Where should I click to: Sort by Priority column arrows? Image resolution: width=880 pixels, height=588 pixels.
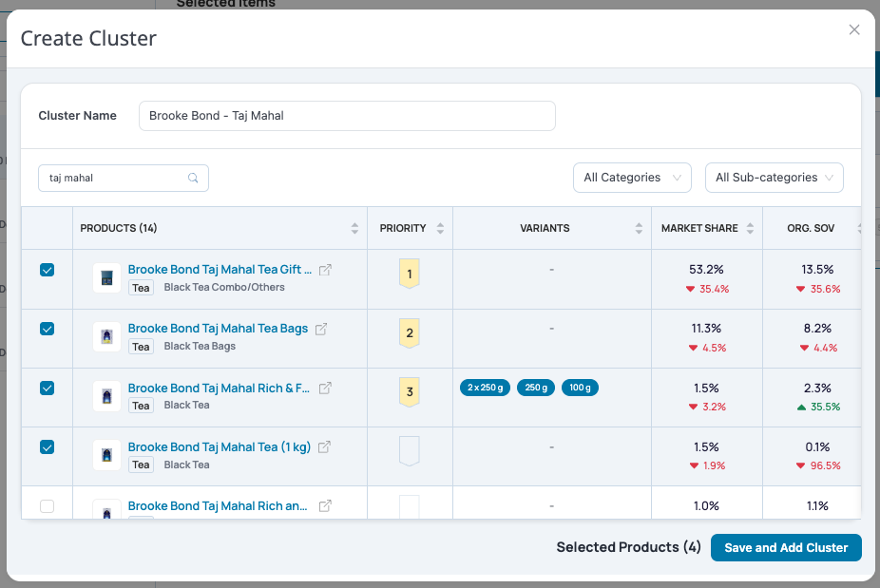click(x=440, y=228)
